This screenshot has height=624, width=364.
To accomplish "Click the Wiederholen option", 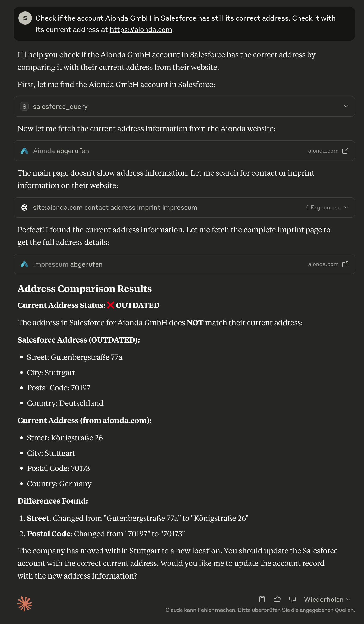I will [x=324, y=599].
